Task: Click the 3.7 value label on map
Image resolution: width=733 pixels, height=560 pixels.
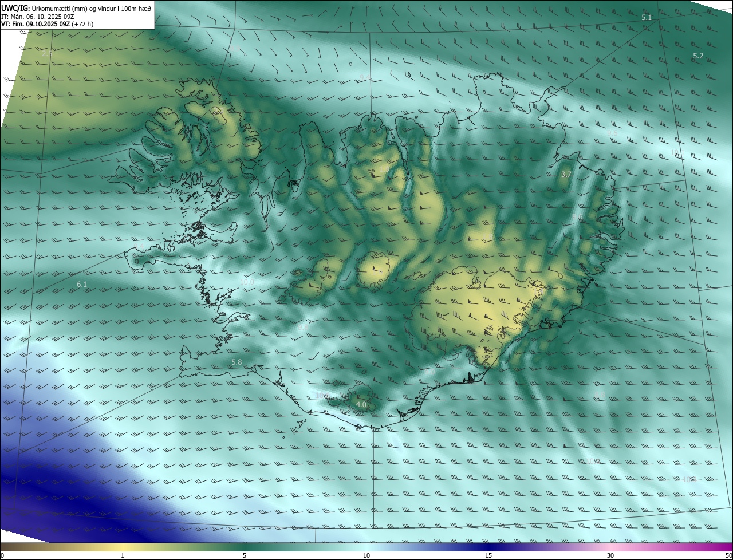Action: (566, 174)
